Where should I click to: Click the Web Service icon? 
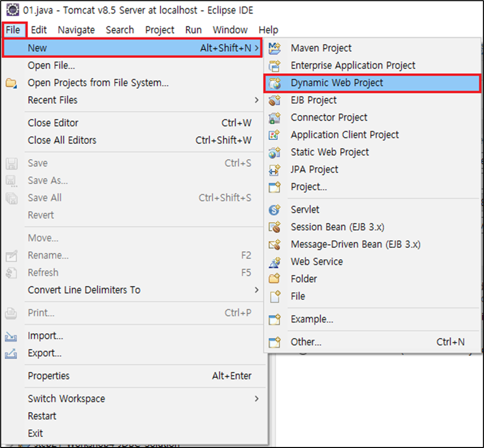274,262
